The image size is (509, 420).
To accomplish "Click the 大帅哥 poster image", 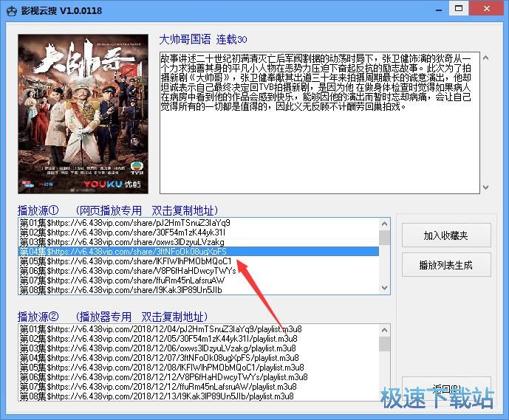I will (x=83, y=114).
